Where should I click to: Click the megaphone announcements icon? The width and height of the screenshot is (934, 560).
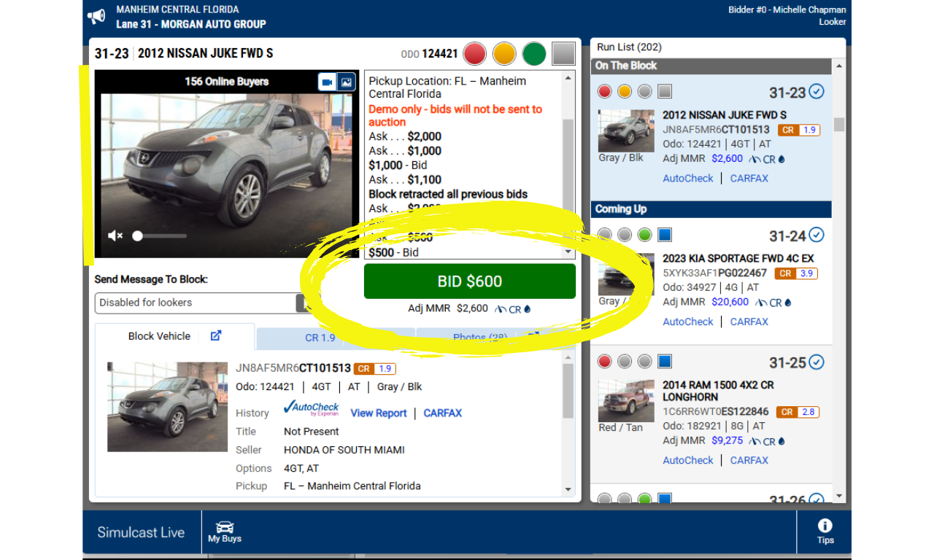tap(96, 17)
